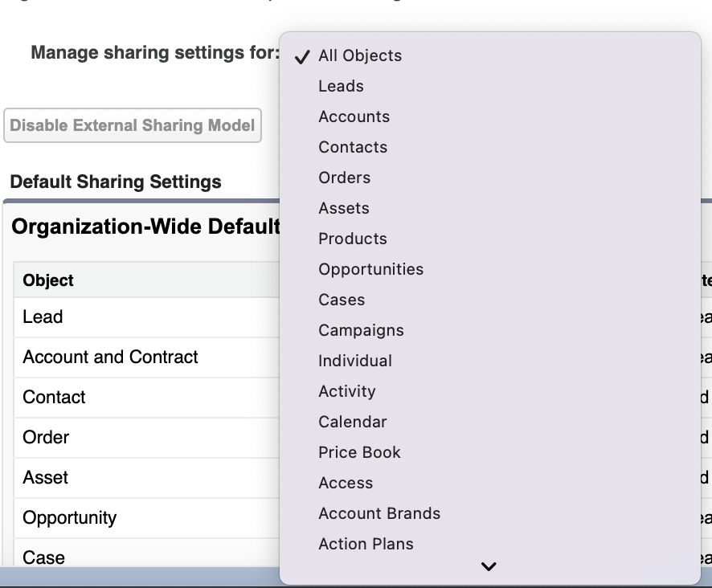Choose Price Book from the dropdown
Viewport: 712px width, 588px height.
point(359,452)
